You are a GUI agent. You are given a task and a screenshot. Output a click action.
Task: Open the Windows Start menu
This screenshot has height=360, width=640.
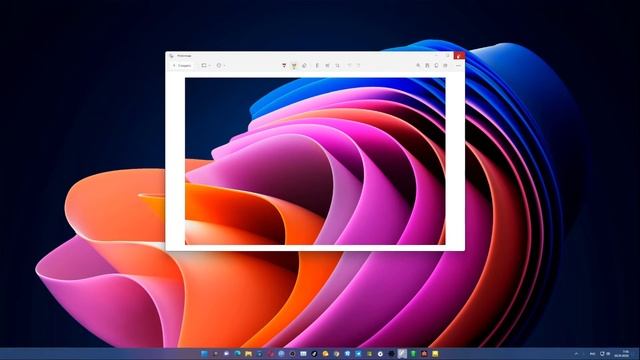point(204,353)
